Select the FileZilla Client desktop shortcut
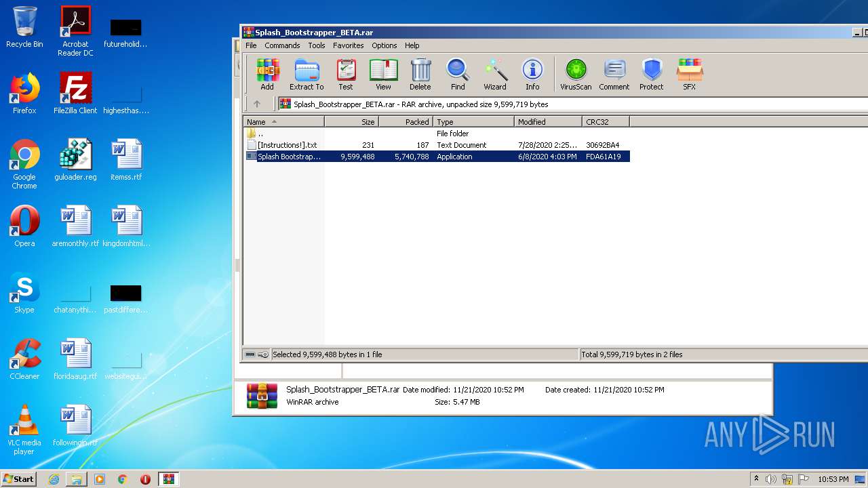Screen dimensions: 868x488 75,94
